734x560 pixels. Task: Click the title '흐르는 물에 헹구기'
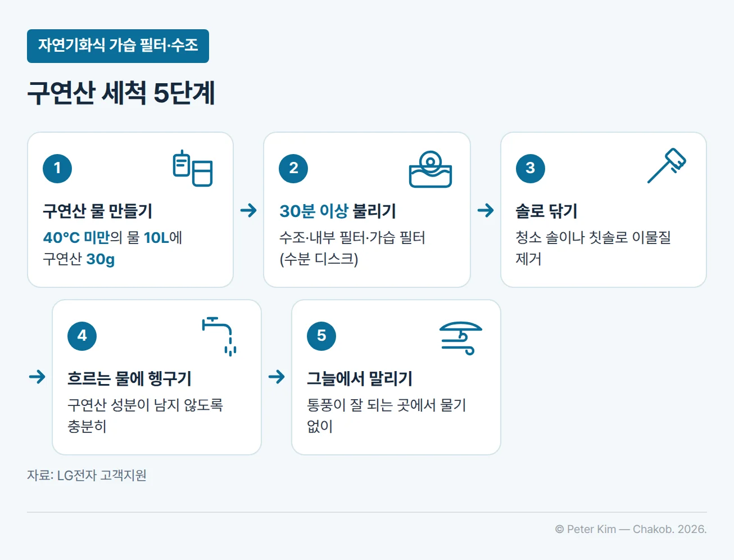click(129, 378)
